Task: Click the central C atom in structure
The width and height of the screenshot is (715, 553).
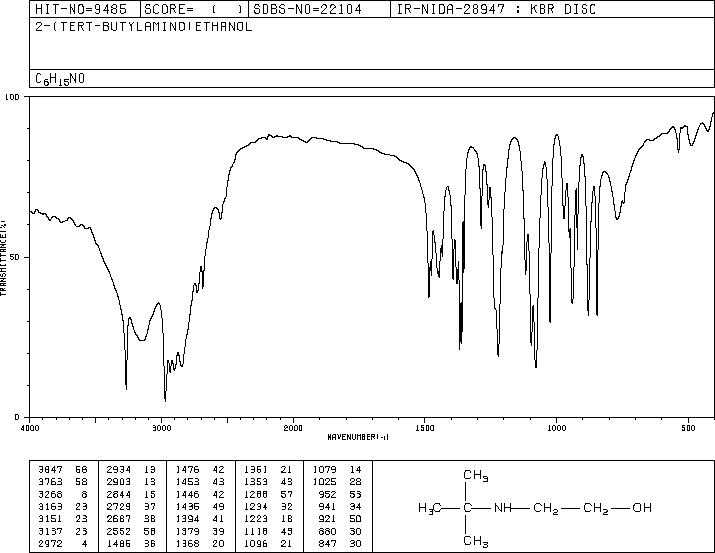Action: (467, 508)
